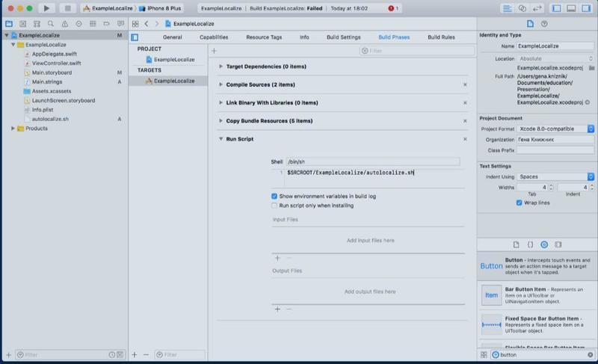Viewport: 598px width, 364px height.
Task: Switch to the Build Settings tab
Action: point(345,37)
